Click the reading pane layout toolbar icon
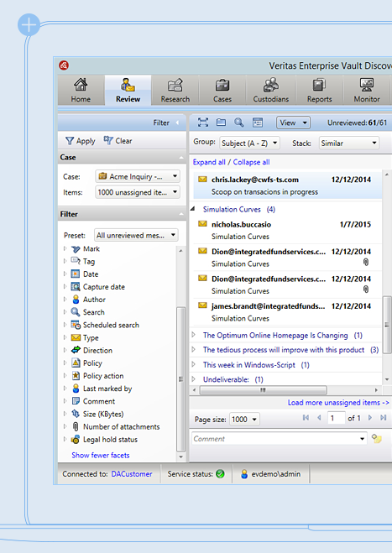 pyautogui.click(x=258, y=123)
